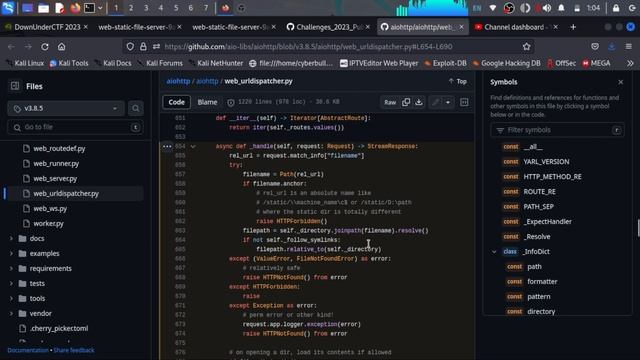This screenshot has width=640, height=360.
Task: Show more bookmarks chevron
Action: click(x=630, y=63)
